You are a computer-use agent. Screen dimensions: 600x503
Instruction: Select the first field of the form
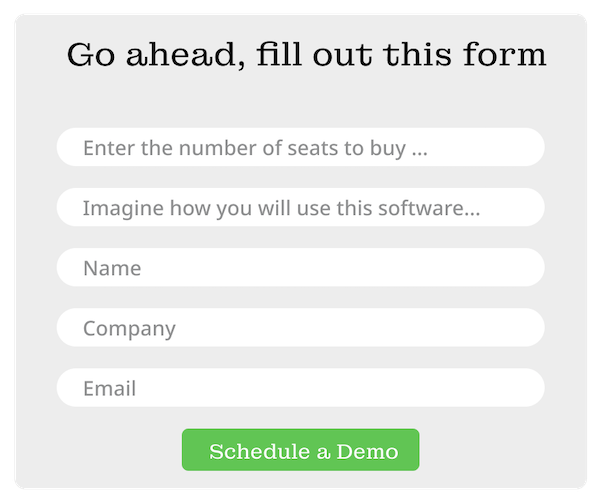coord(300,148)
